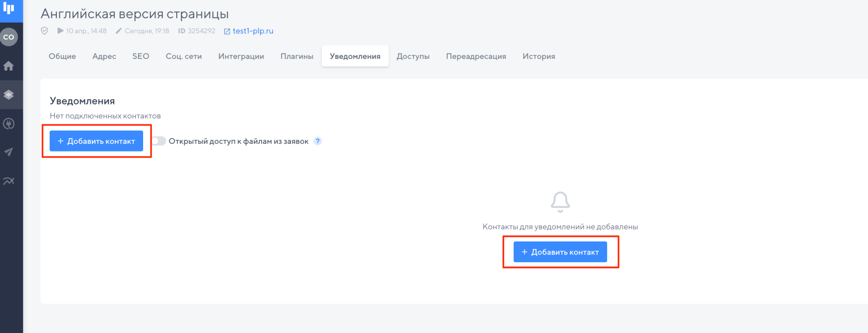Viewport: 868px width, 333px height.
Task: Click the page title Английская версия страницы
Action: 135,14
